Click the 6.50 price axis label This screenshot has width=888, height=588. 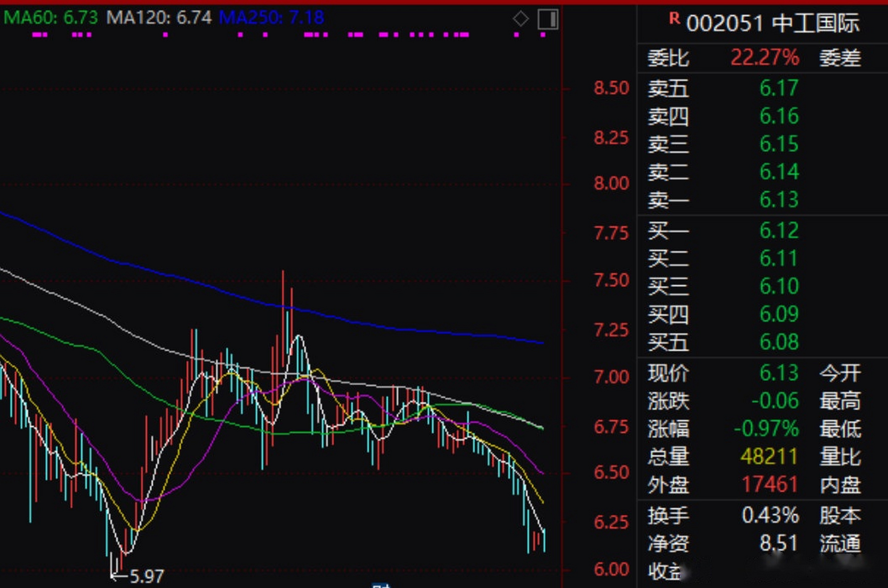tap(611, 473)
